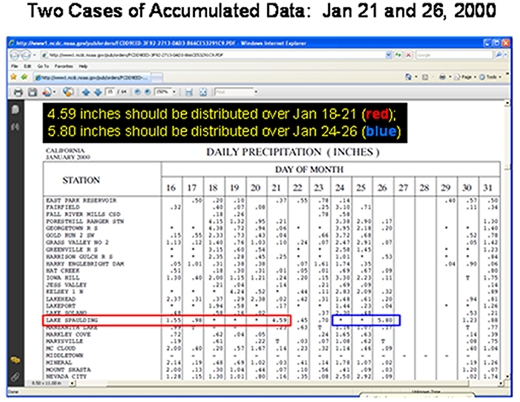
Task: Click the IE Forward navigation button
Action: tap(26, 55)
